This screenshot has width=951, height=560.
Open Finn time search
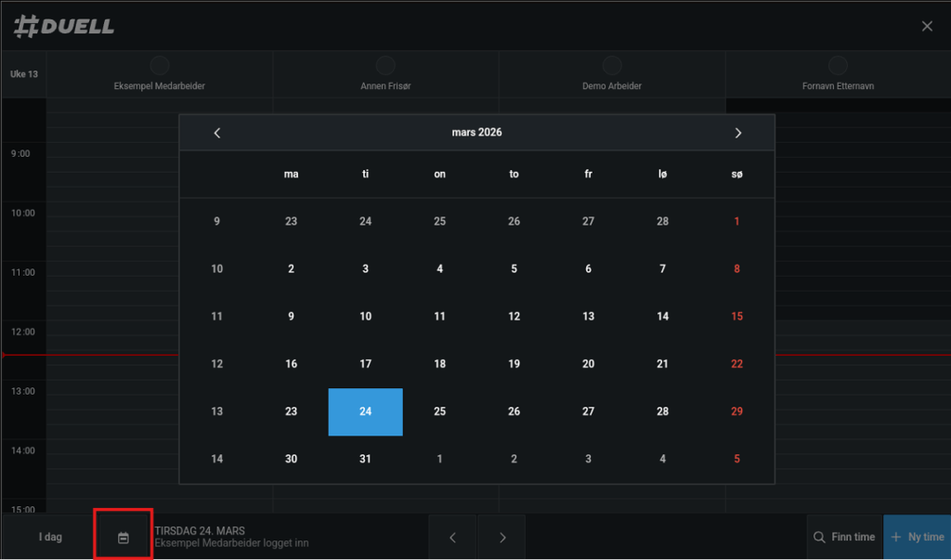tap(843, 537)
